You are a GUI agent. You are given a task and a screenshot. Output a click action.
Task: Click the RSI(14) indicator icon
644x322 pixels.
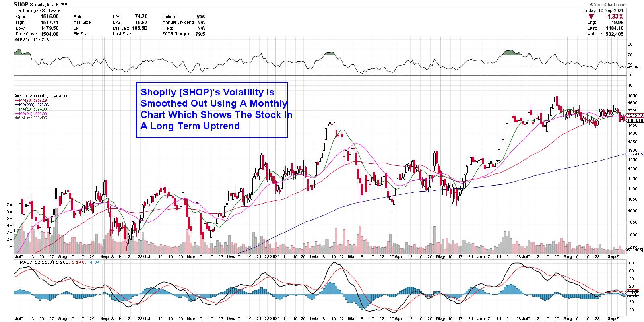click(16, 40)
